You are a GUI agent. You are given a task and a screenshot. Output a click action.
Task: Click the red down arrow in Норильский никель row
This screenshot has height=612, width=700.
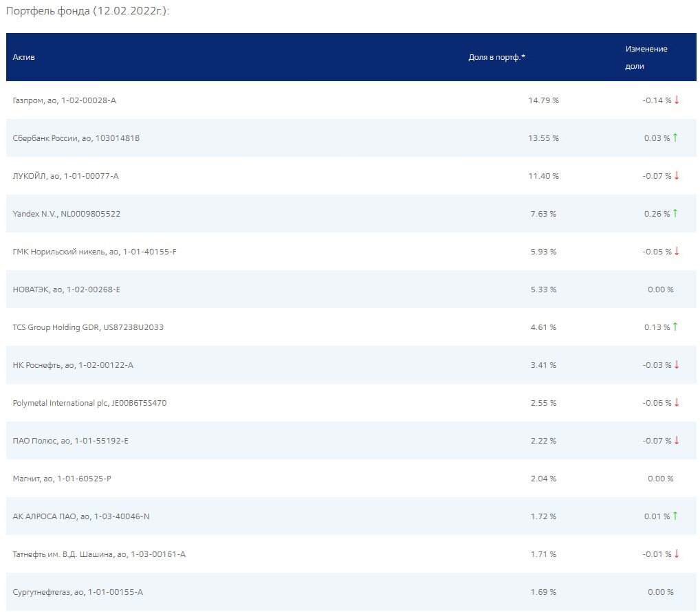point(677,251)
